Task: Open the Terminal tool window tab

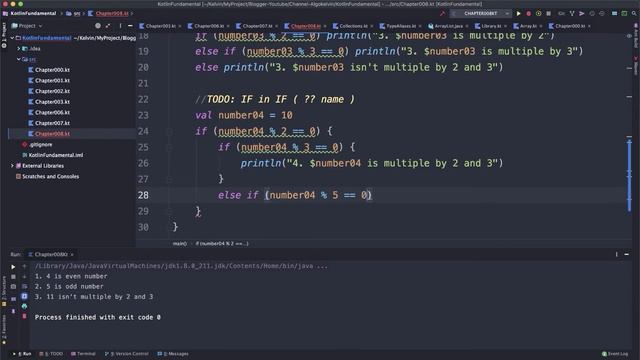Action: pyautogui.click(x=83, y=354)
